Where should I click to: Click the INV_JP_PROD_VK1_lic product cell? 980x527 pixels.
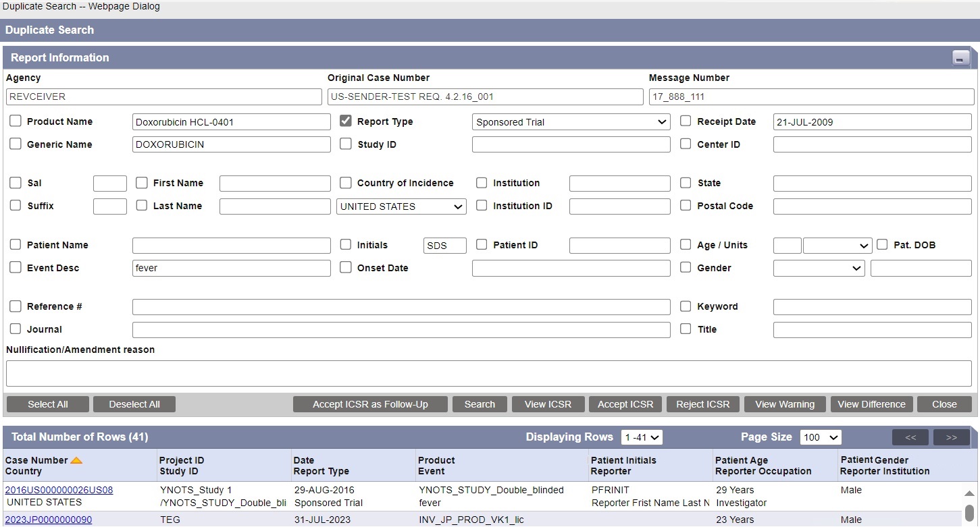pos(471,520)
